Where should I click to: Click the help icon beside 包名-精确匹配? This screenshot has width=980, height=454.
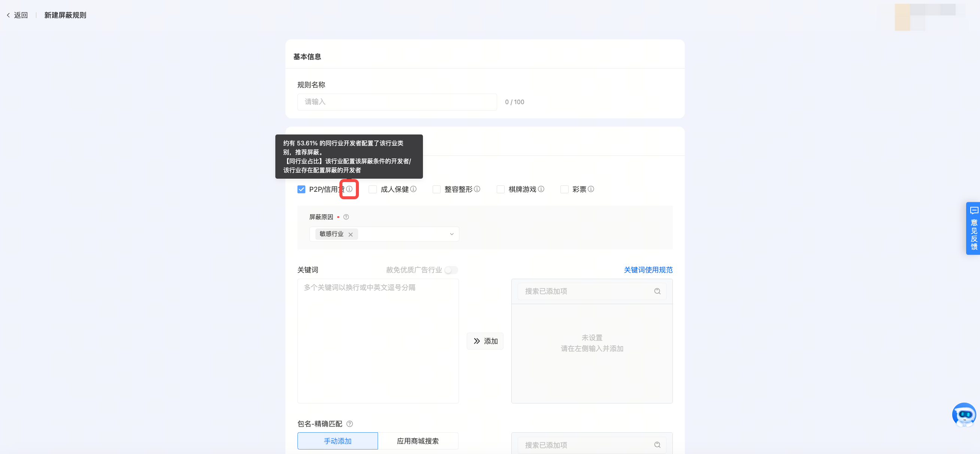(x=349, y=424)
